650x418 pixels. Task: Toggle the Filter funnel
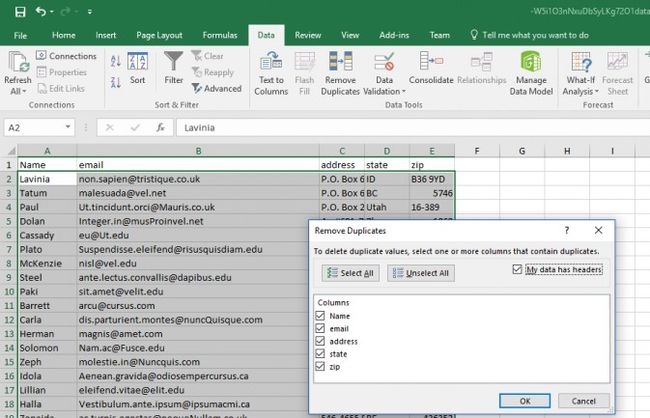point(173,68)
